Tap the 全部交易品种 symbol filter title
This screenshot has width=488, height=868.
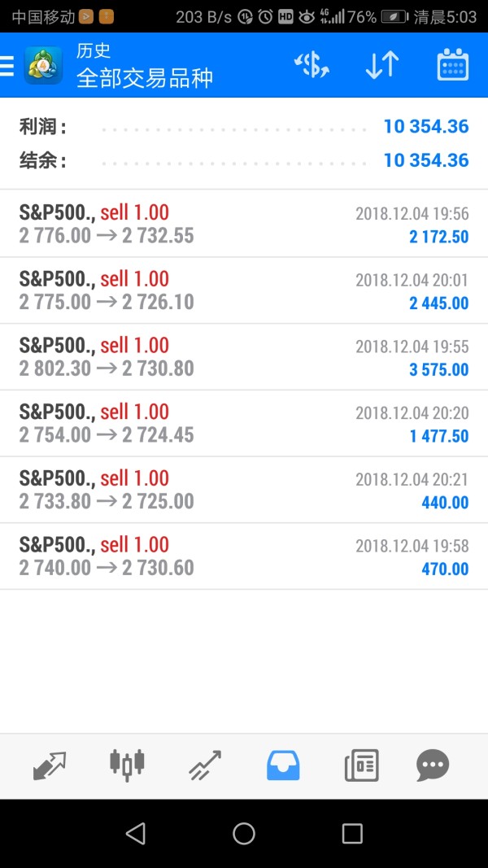[x=145, y=78]
